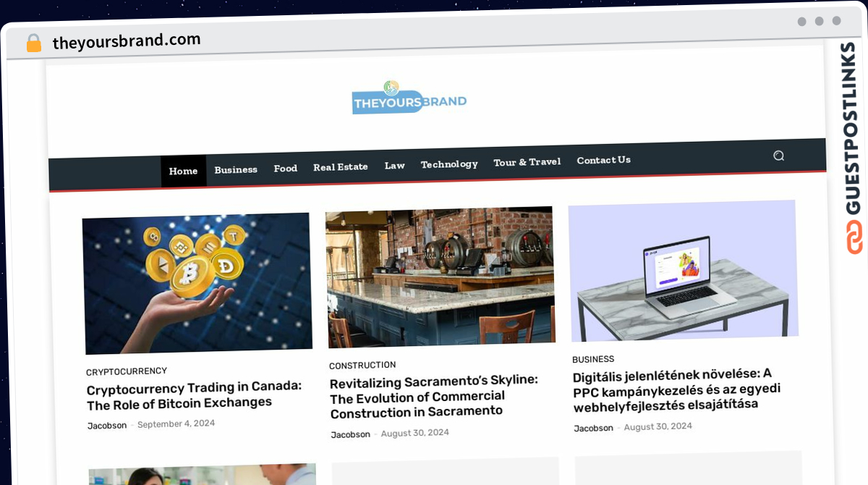Click the September 4, 2024 date
868x485 pixels.
[x=176, y=423]
